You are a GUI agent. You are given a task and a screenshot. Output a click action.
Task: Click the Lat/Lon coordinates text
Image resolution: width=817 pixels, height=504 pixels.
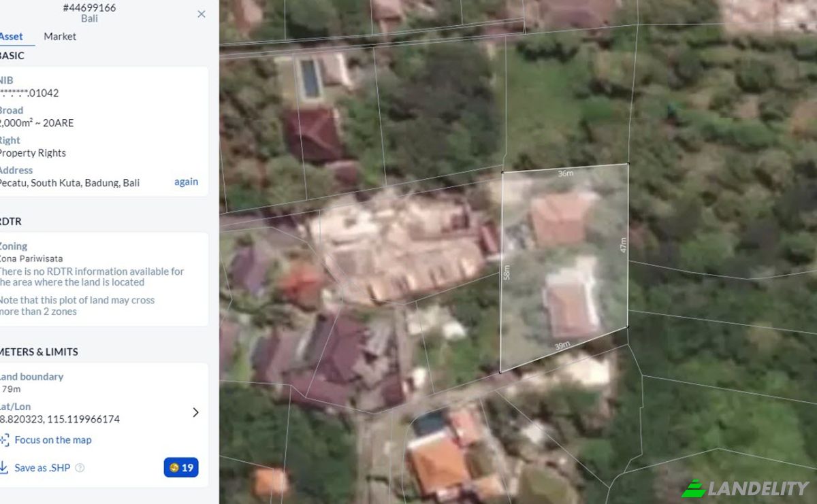pyautogui.click(x=60, y=419)
